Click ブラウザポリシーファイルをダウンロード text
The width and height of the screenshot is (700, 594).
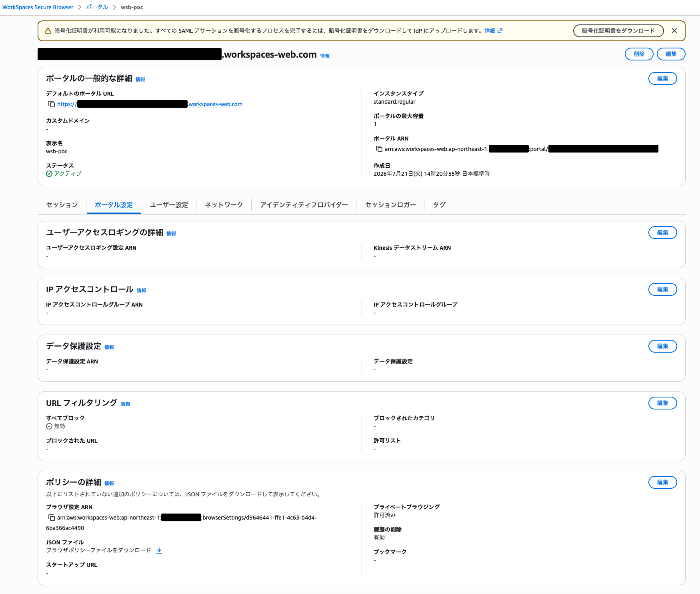click(99, 550)
